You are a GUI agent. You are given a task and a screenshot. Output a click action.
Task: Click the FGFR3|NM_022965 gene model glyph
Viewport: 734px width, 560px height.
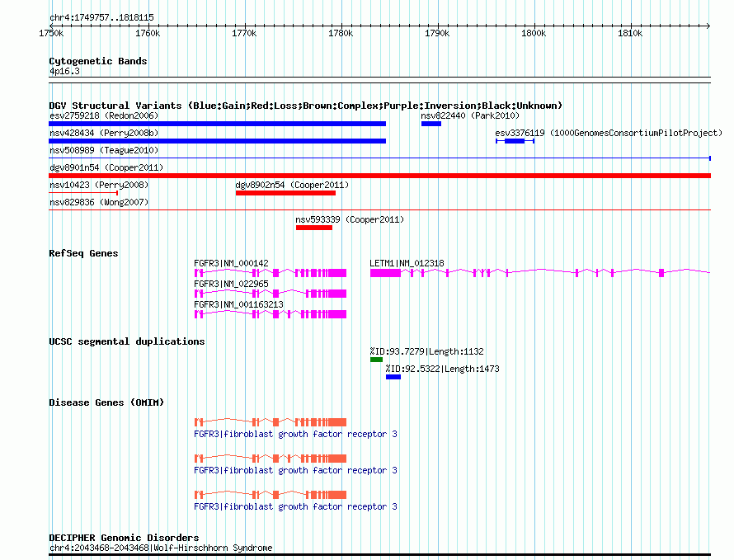click(x=271, y=294)
